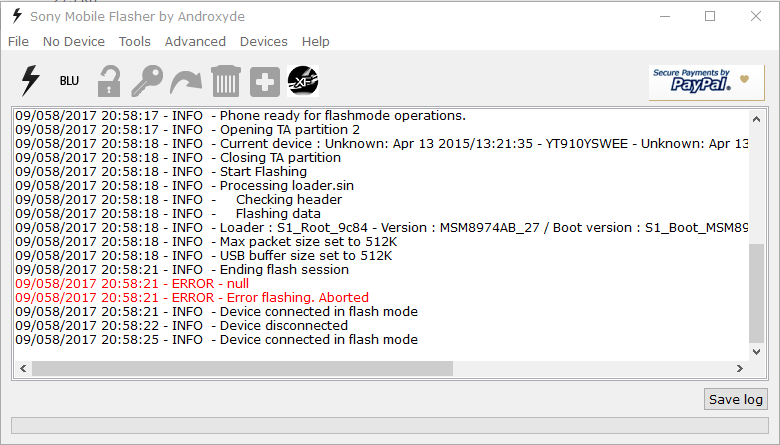Click the log scroll down arrow
780x445 pixels.
coord(757,352)
